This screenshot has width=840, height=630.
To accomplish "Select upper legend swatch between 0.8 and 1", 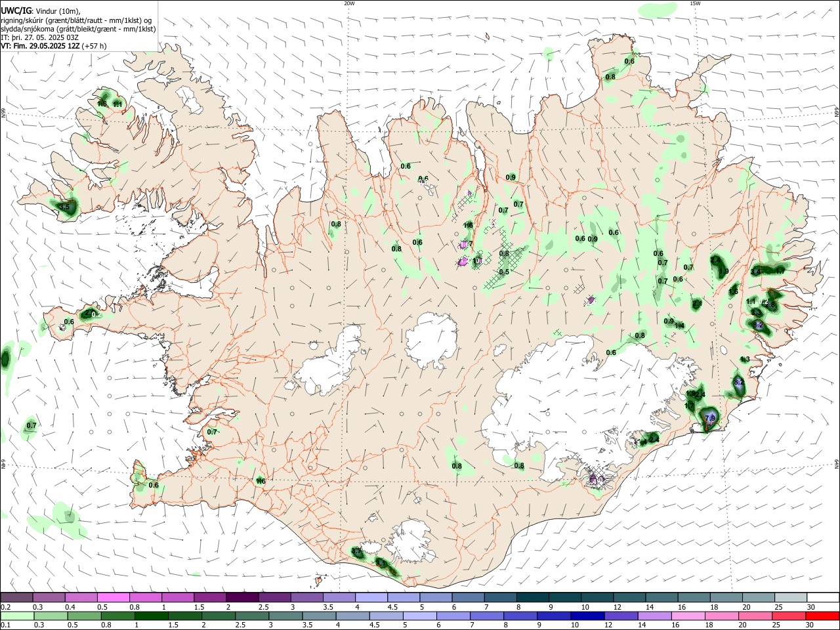I will pos(146,597).
